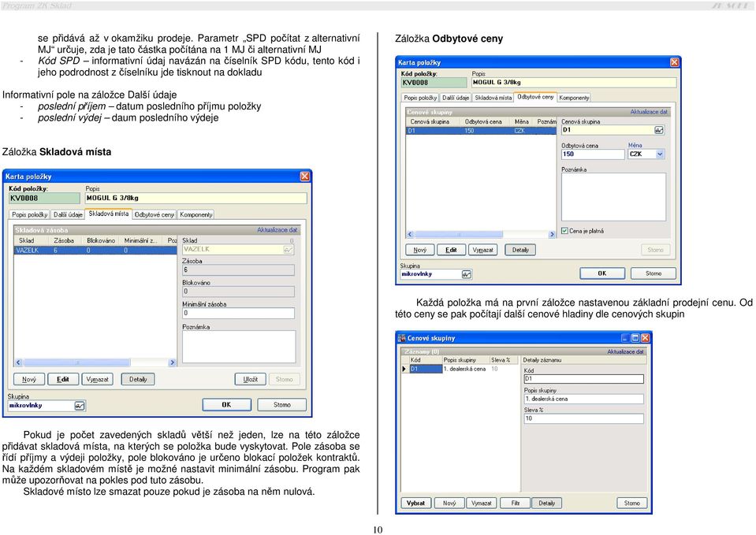Click Aktualizace dat link in Cenové skupiny window
Viewport: 756px width, 535px height.
tap(625, 352)
